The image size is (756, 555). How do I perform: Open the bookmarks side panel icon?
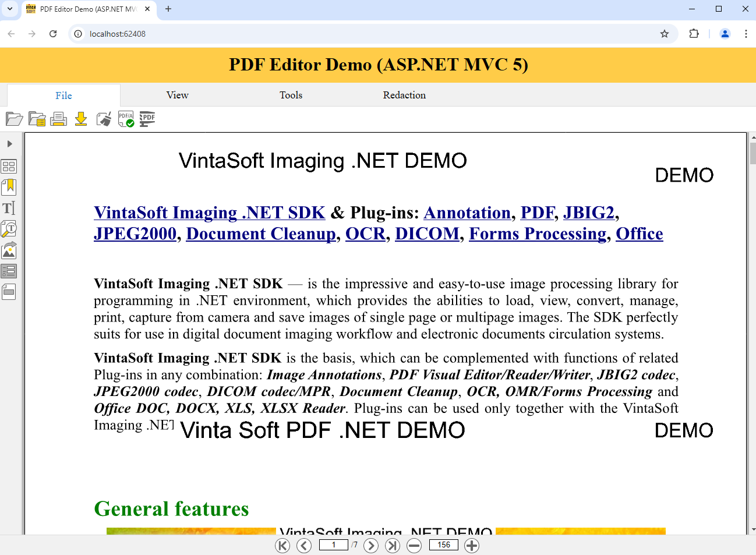pos(9,187)
